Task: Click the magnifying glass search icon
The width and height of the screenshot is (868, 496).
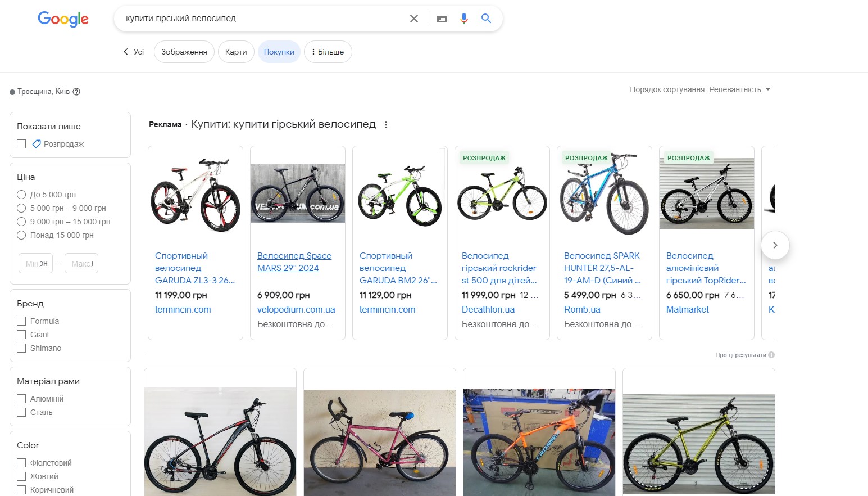Action: pyautogui.click(x=486, y=19)
